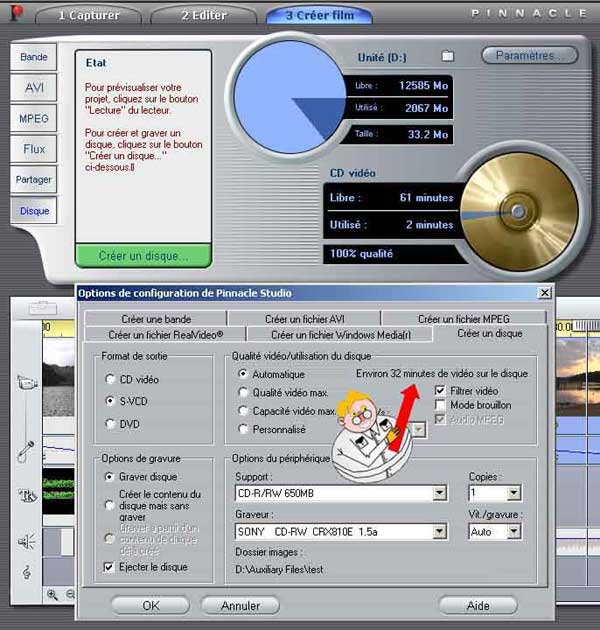Open Graveur burner device dropdown

click(x=440, y=532)
